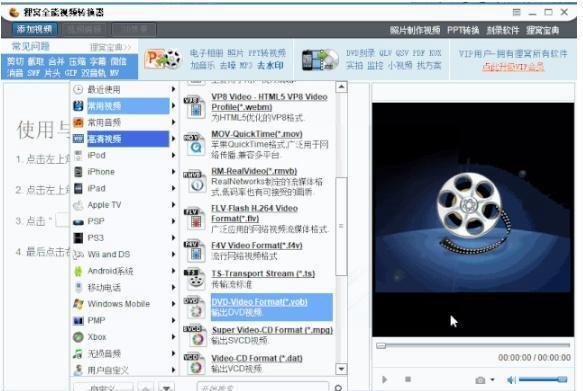Click the search magnifier icon in format panel
Screen dimensions: 583x391
tap(338, 388)
